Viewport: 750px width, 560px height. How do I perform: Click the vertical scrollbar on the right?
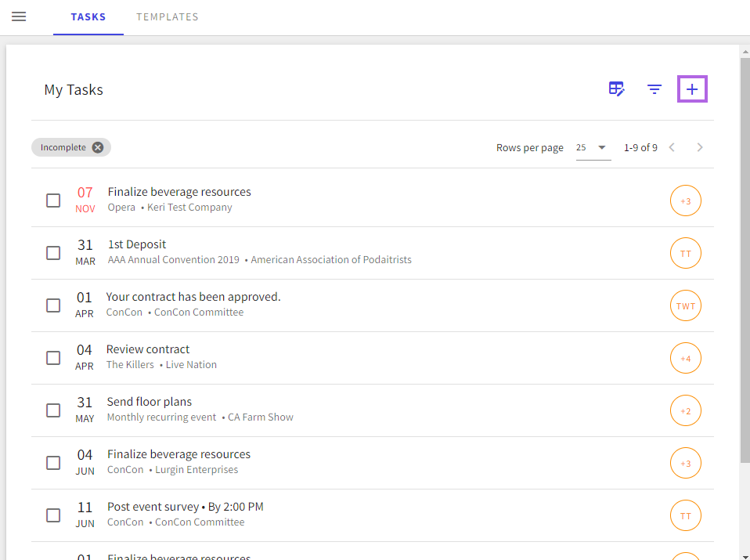pos(745,258)
